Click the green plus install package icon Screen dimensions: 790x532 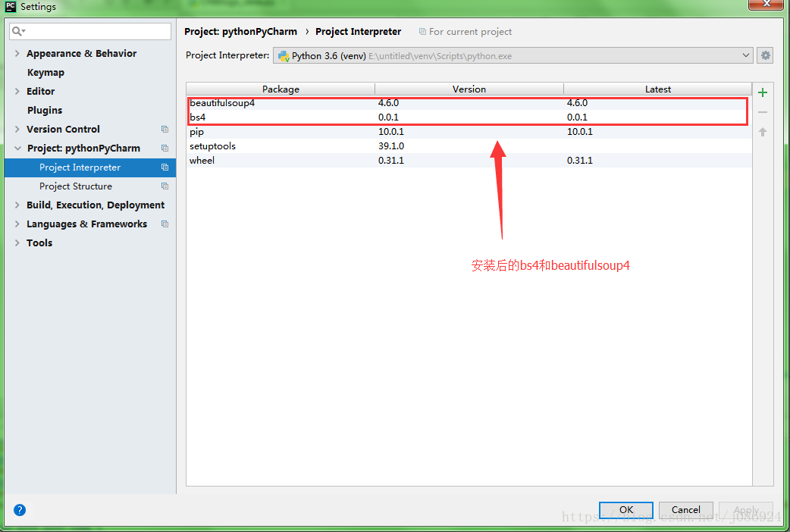pos(763,92)
